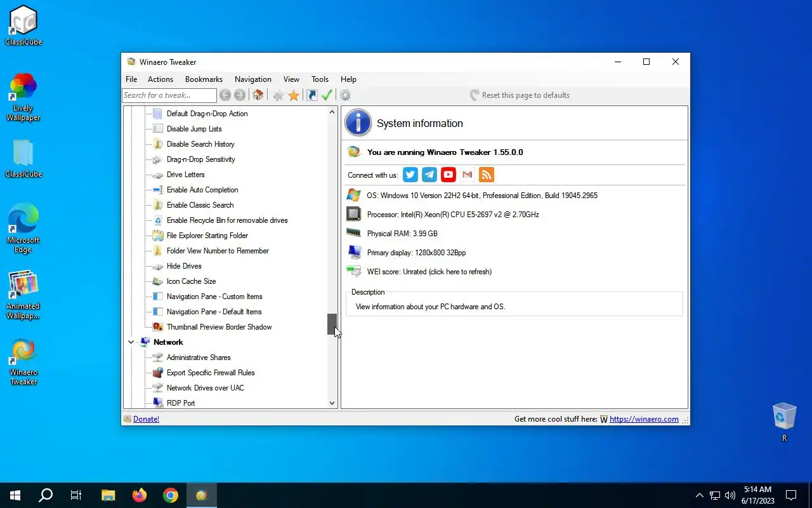812x508 pixels.
Task: Select Enable Auto Completion tweak
Action: (x=202, y=190)
